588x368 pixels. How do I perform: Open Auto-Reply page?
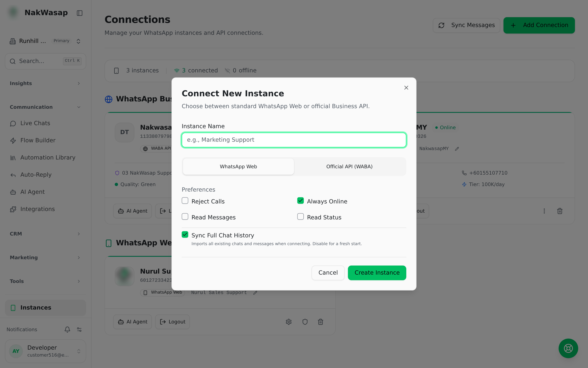point(46,175)
